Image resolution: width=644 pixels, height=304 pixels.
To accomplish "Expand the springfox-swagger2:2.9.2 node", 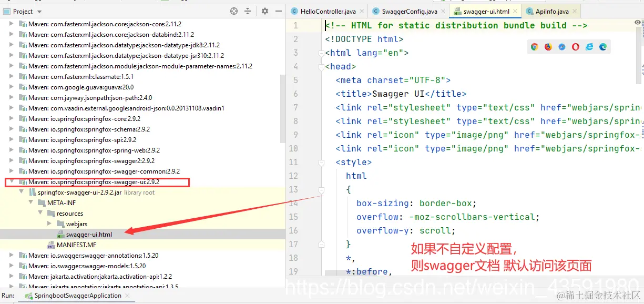I will tap(12, 161).
